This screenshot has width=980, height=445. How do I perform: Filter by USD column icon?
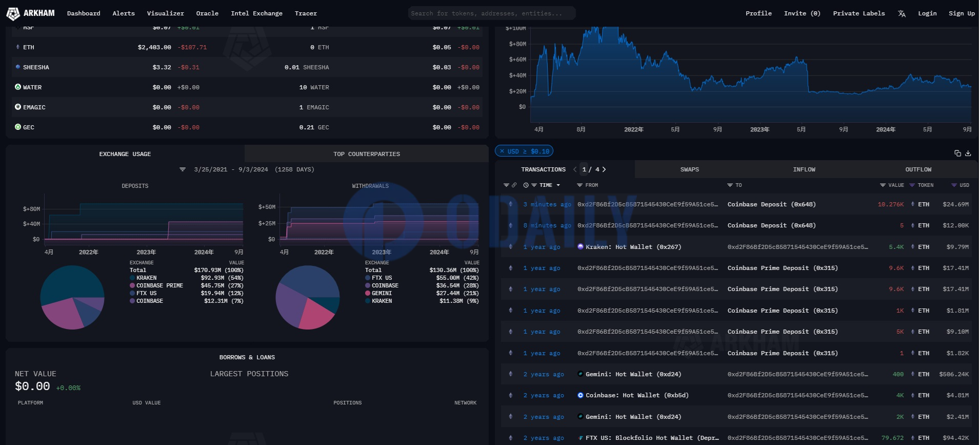coord(954,185)
